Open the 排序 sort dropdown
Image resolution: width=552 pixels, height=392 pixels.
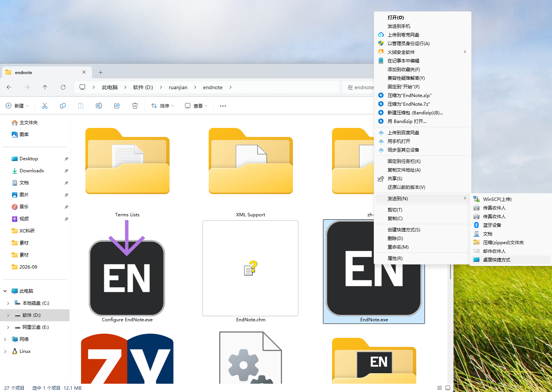(162, 106)
